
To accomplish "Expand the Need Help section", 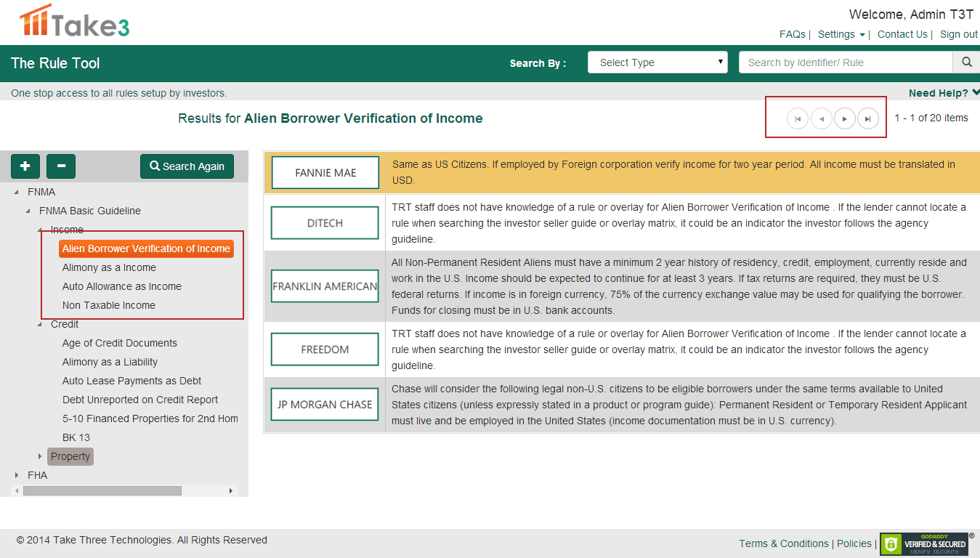I will [944, 93].
